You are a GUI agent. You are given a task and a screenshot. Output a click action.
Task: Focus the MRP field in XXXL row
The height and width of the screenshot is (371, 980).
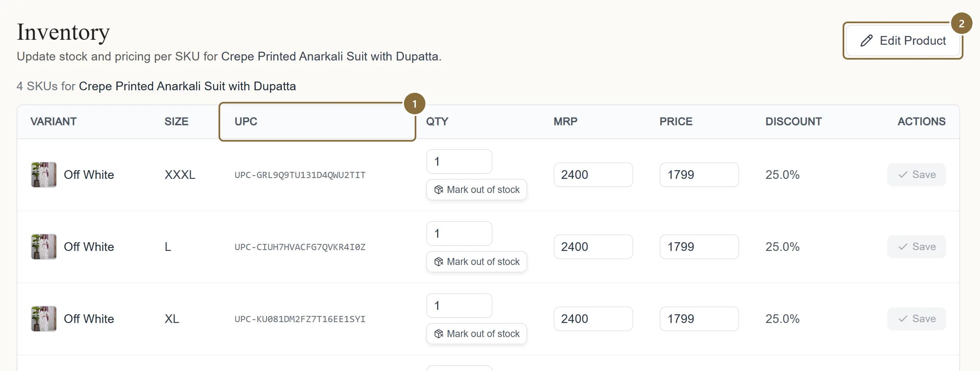point(593,175)
